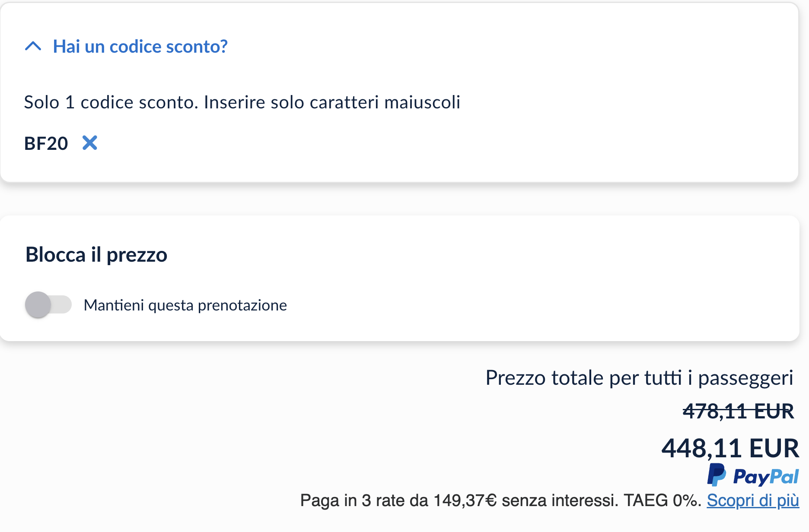
Task: Click the word "passeggeri" above the total
Action: tap(745, 378)
